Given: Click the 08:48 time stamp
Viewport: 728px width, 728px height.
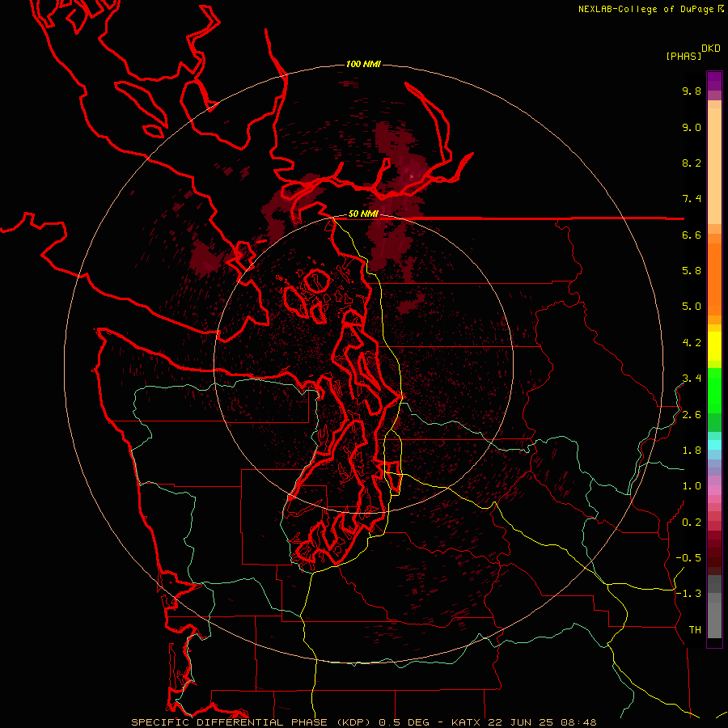Looking at the screenshot, I should point(578,722).
